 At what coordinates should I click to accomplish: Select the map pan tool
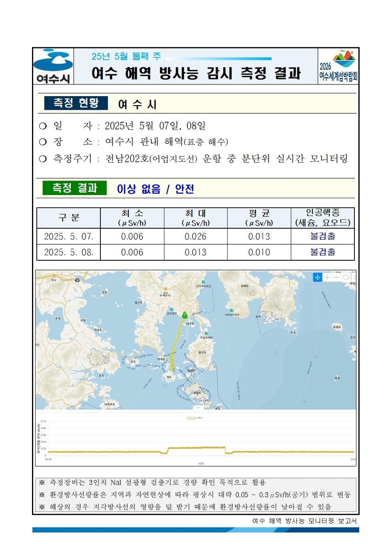pos(318,277)
